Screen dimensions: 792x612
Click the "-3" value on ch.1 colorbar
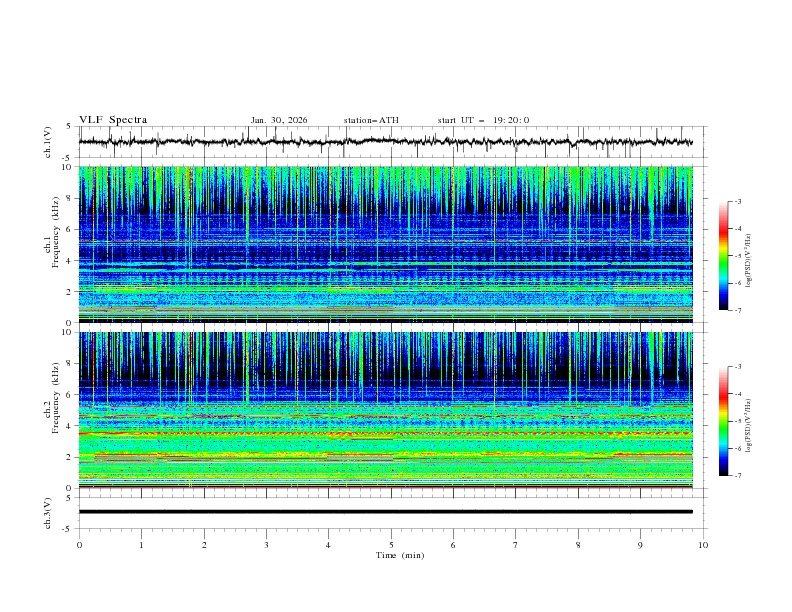click(738, 201)
